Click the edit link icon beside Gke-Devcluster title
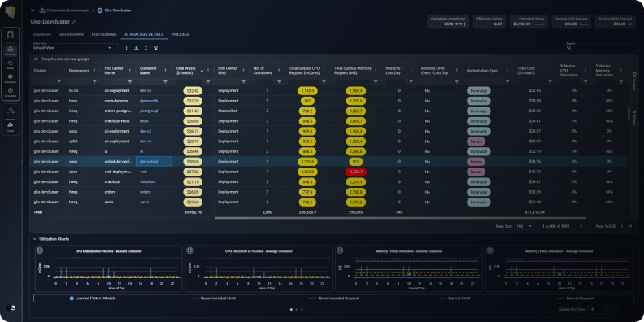The height and width of the screenshot is (322, 644). point(74,21)
